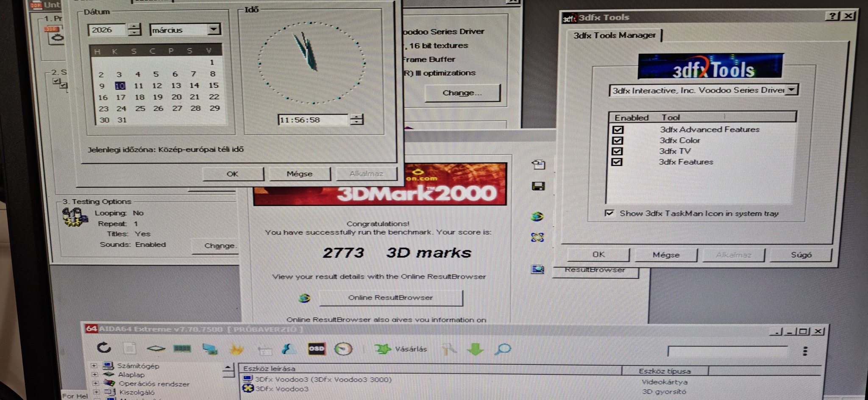Click the Operációs rendszer Windows icon in AIDA64 tree
Viewport: 868px width, 400px height.
tap(109, 383)
